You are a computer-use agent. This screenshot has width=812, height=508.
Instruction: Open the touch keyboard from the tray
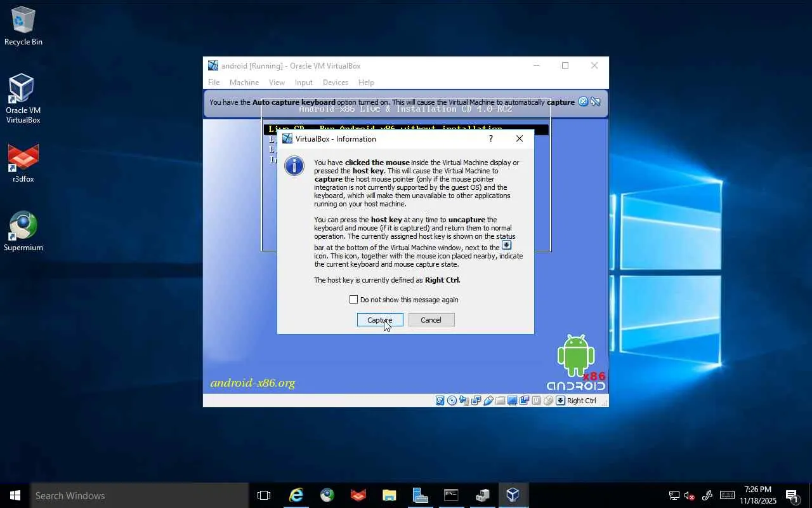point(727,495)
